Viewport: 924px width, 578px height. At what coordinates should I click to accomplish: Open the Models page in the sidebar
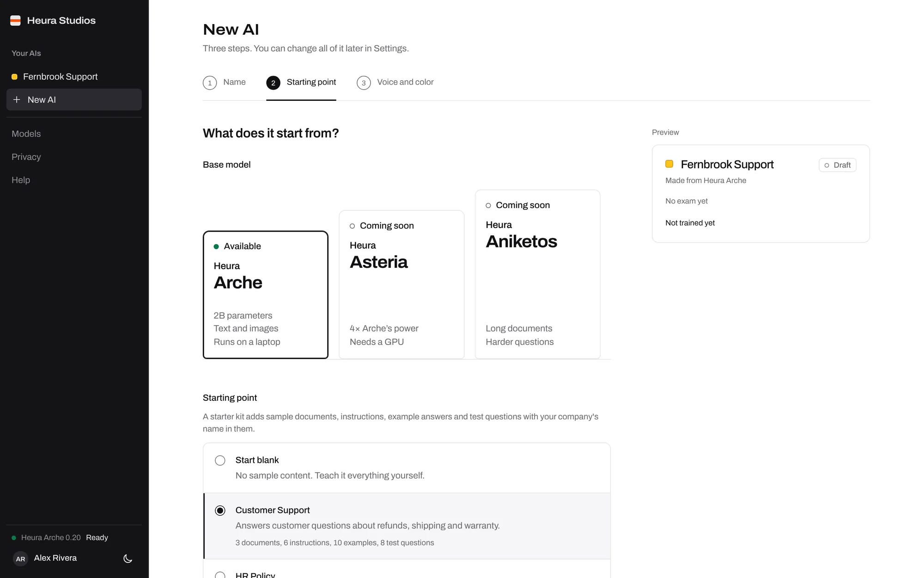[x=26, y=134]
